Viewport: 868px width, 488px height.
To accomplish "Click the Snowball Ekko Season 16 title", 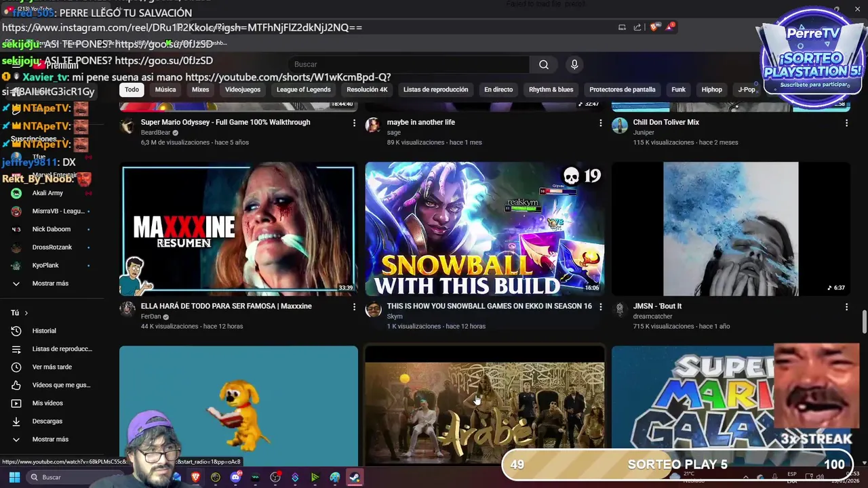I will (x=489, y=306).
